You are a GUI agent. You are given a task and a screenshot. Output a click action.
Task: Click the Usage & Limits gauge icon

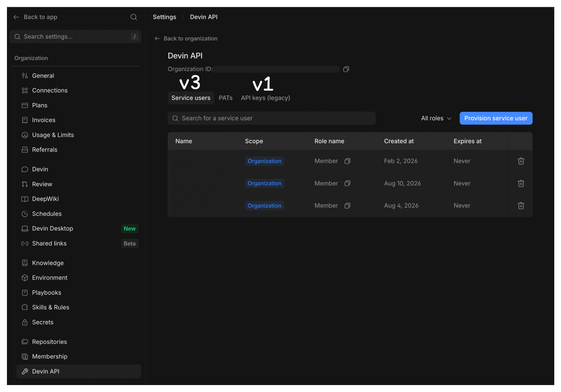25,135
